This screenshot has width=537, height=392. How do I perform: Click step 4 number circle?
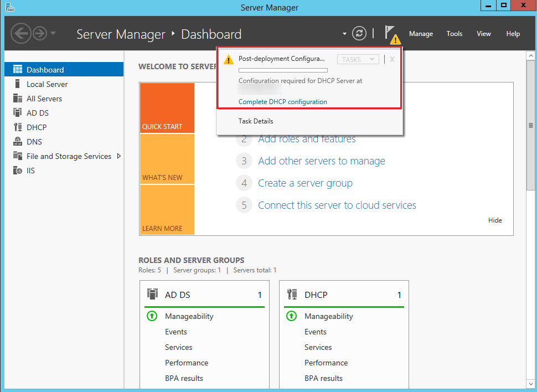tap(244, 183)
